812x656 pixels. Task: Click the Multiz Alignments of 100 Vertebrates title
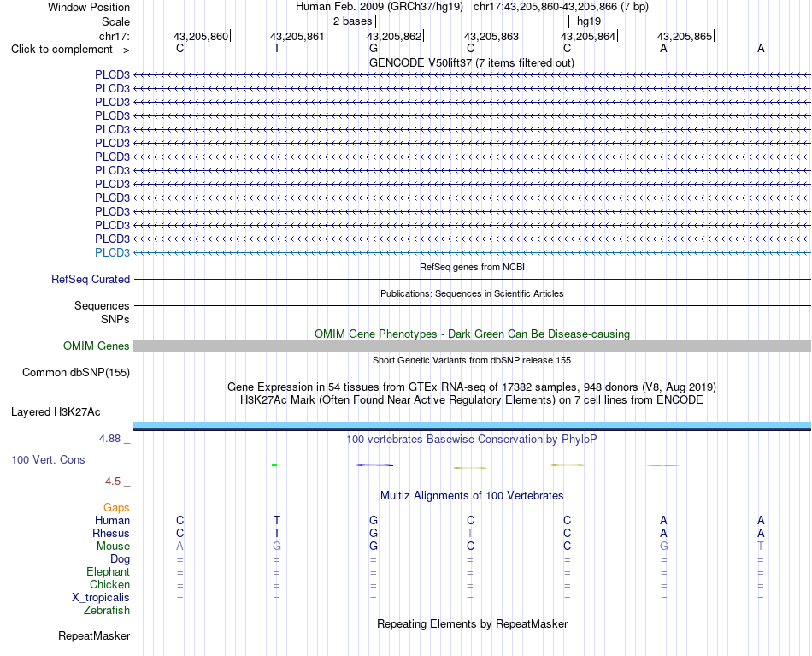tap(472, 495)
